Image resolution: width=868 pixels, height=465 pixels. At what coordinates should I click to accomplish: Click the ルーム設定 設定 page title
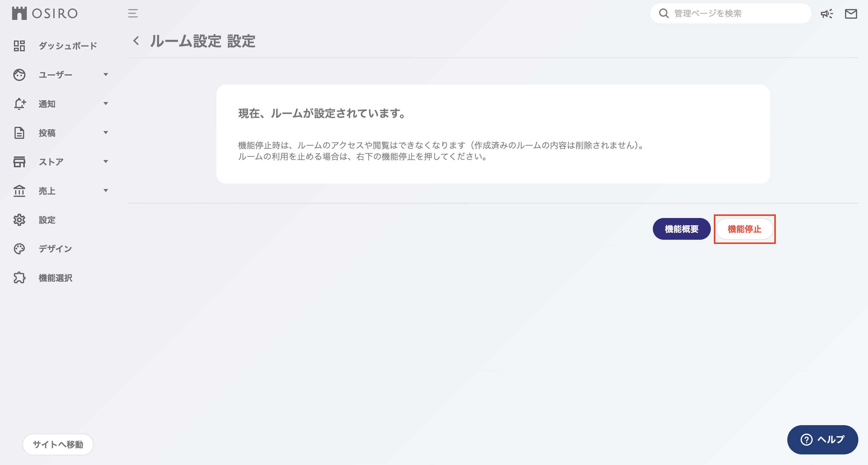click(x=202, y=41)
